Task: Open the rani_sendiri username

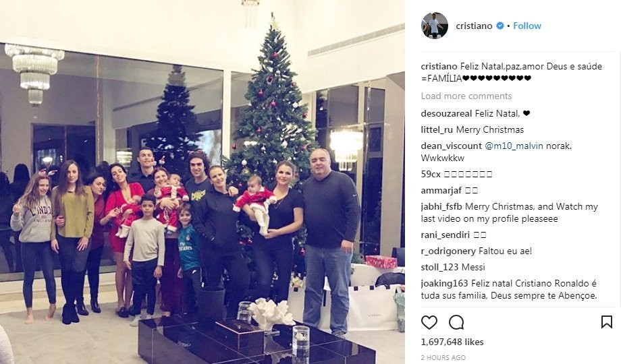Action: pos(445,235)
